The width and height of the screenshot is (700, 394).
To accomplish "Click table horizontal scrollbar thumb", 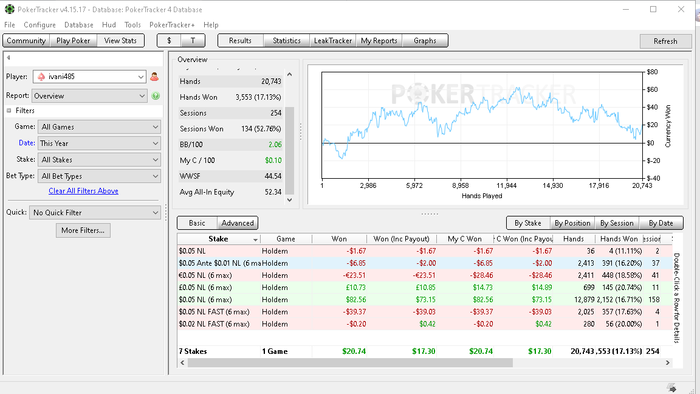I will (350, 363).
